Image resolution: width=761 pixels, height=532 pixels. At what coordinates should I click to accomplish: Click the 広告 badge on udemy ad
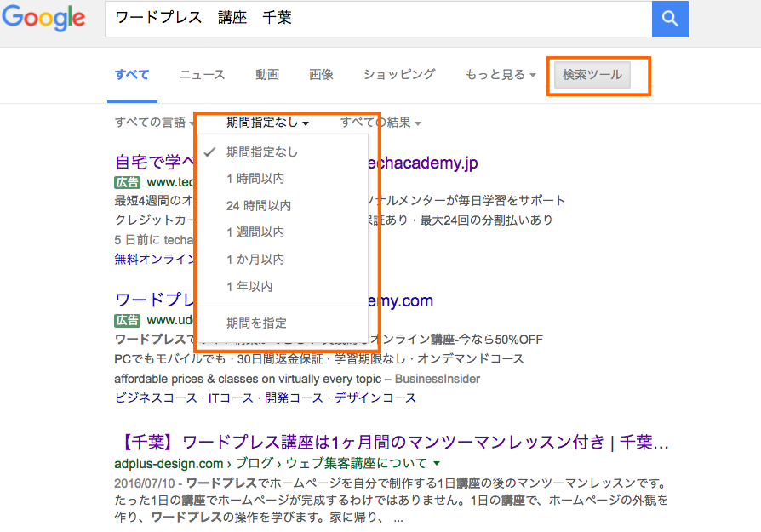point(127,320)
